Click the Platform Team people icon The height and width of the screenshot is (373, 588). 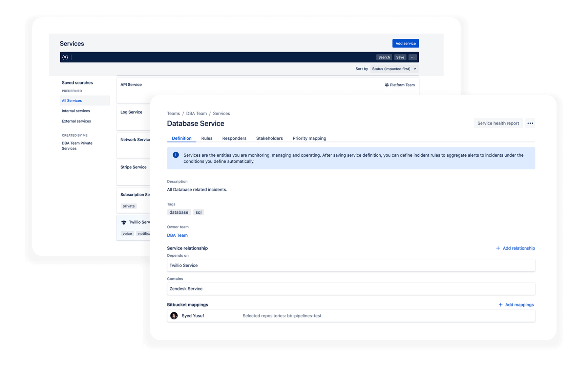pos(386,85)
